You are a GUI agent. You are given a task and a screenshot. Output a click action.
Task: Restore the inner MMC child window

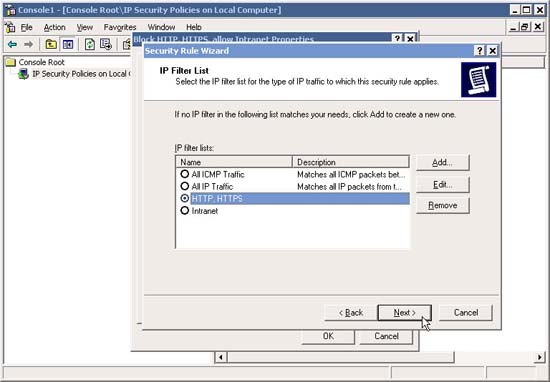tap(525, 27)
